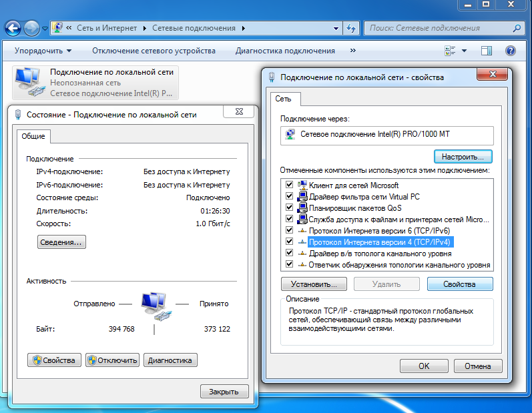Click the Intel PRO/1000 MT adapter icon

click(290, 134)
